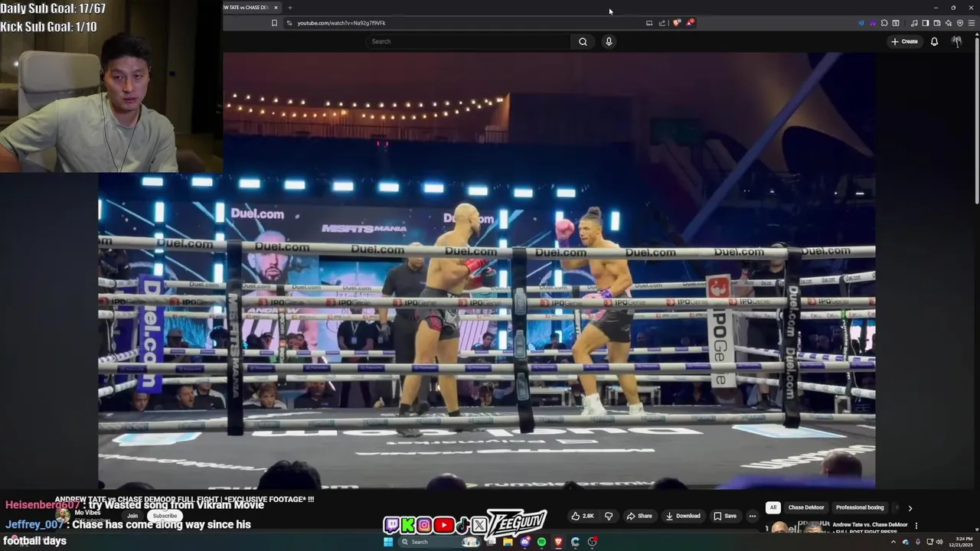This screenshot has height=551, width=980.
Task: Switch to the TATE vs CHASE browser tab
Action: (x=250, y=8)
